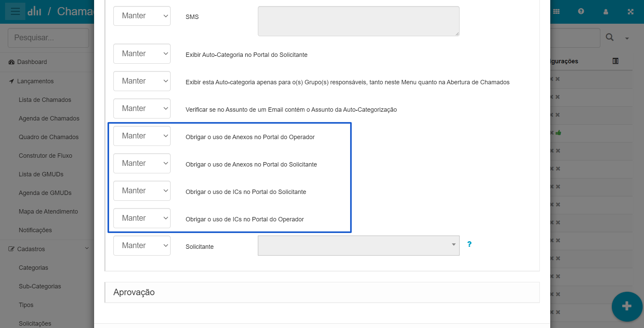
Task: Click the help question mark in header
Action: (581, 12)
